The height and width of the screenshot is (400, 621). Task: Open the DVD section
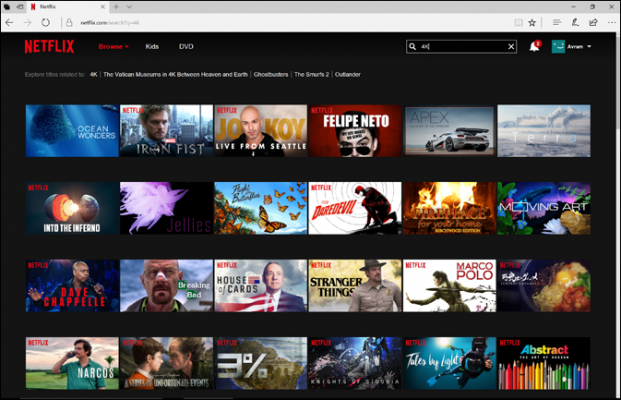tap(186, 46)
